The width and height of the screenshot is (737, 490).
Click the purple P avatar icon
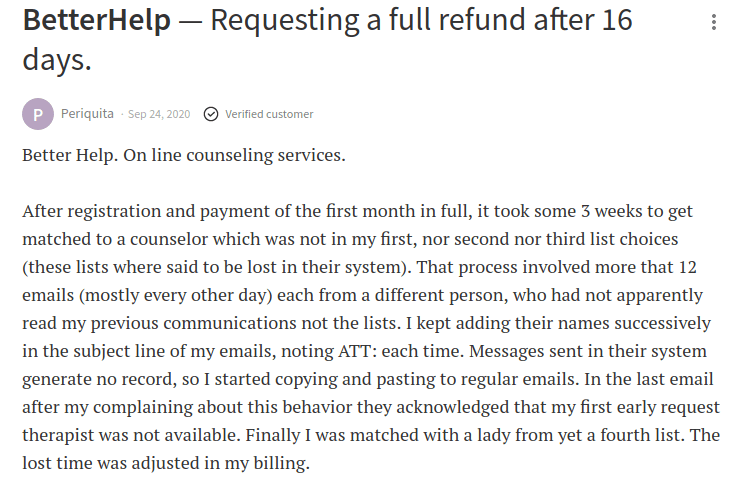pos(38,114)
